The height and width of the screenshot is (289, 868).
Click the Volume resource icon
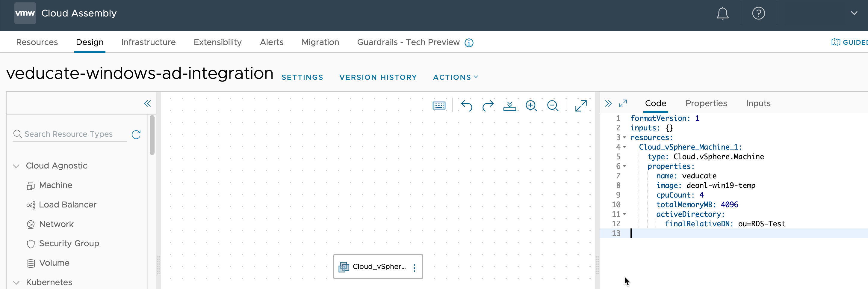31,264
